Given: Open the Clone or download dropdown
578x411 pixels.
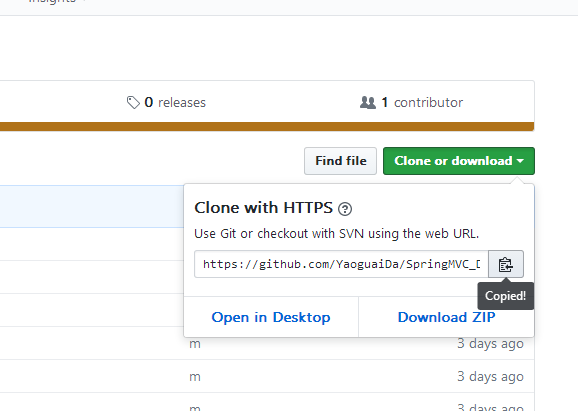Looking at the screenshot, I should tap(459, 161).
